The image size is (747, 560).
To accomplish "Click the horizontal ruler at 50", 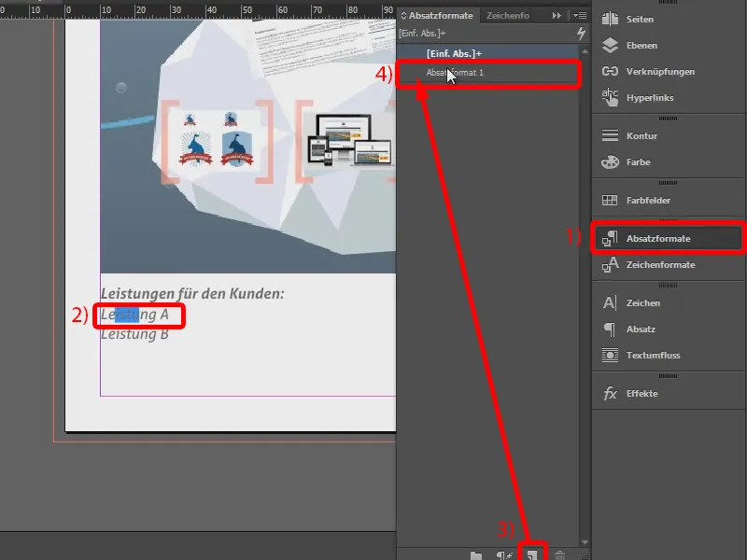I will (x=246, y=10).
